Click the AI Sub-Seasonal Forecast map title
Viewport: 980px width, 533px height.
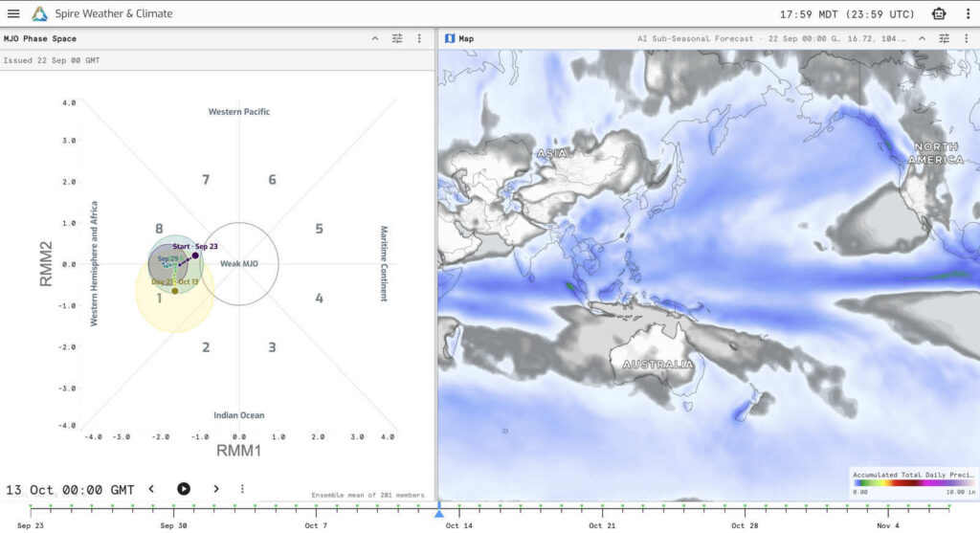tap(695, 38)
